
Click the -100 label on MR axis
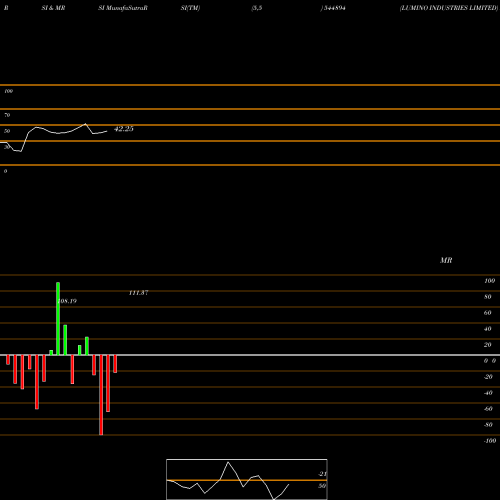click(490, 441)
